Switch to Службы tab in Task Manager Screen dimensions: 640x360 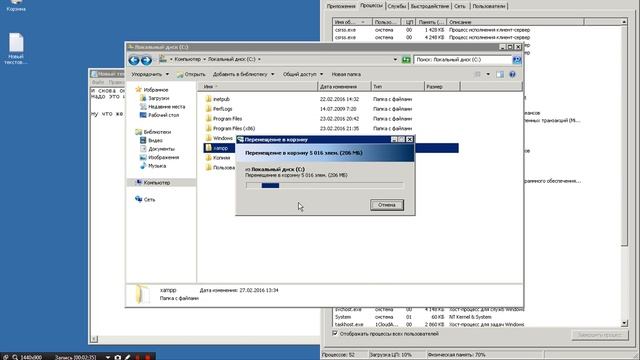point(397,6)
